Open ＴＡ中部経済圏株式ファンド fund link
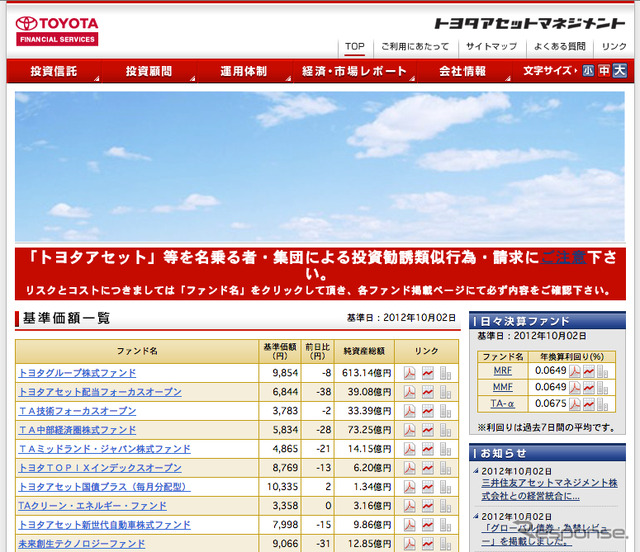This screenshot has width=640, height=552. pos(77,430)
